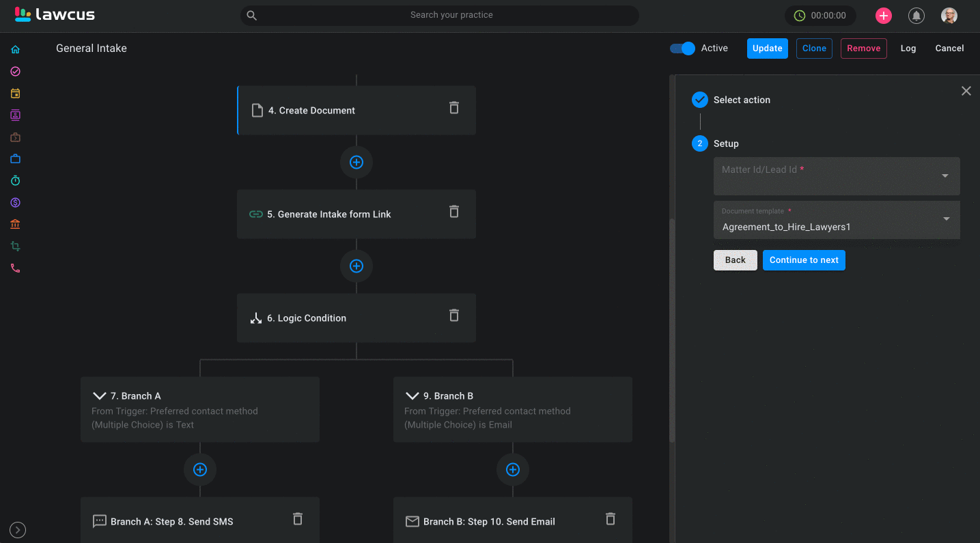Toggle the workflow Active switch

tap(682, 48)
